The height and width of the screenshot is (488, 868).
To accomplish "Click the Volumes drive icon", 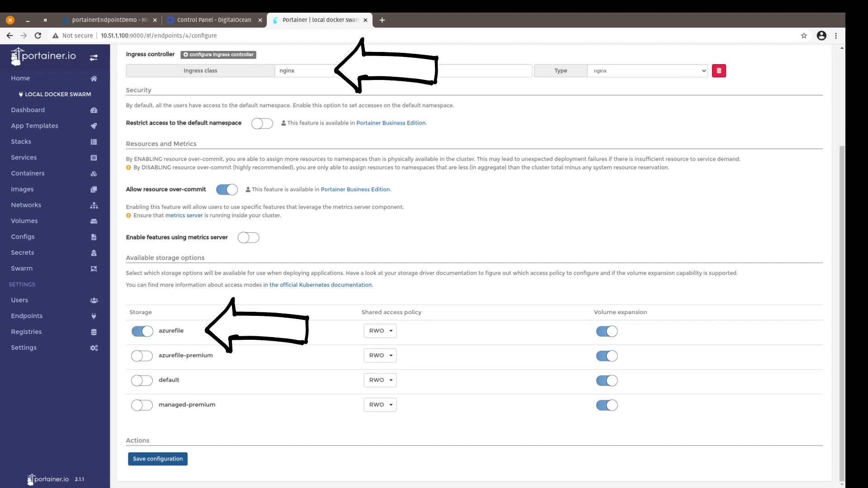I will pos(94,221).
